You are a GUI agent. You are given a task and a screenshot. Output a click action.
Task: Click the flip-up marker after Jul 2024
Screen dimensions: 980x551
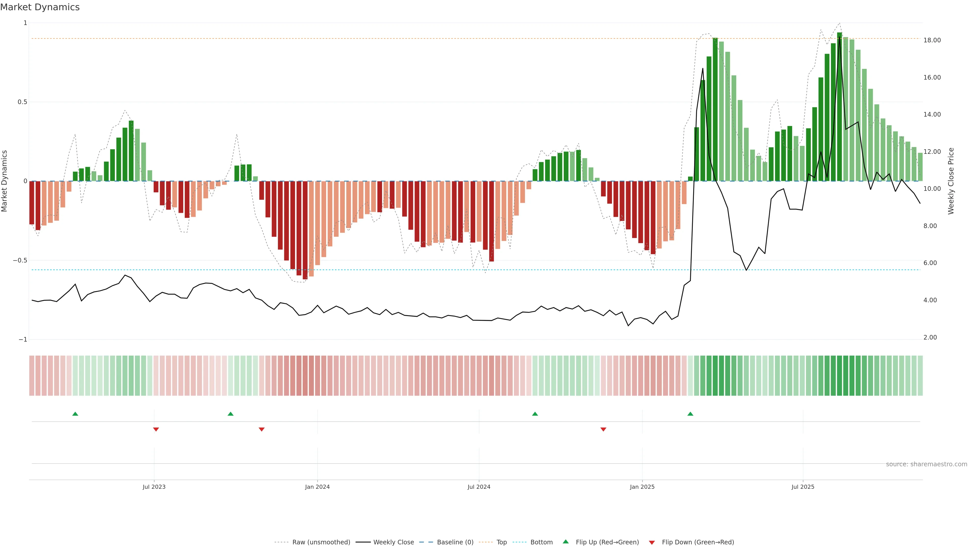(535, 414)
